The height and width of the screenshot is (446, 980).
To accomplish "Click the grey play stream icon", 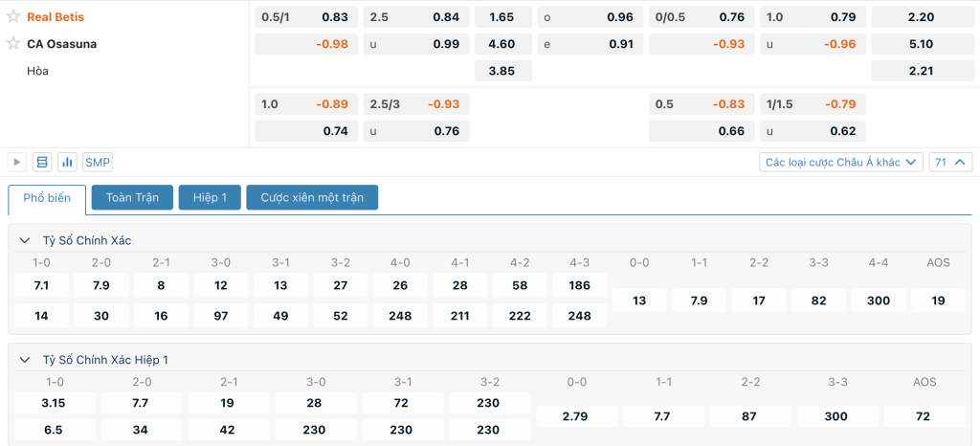I will [x=17, y=163].
